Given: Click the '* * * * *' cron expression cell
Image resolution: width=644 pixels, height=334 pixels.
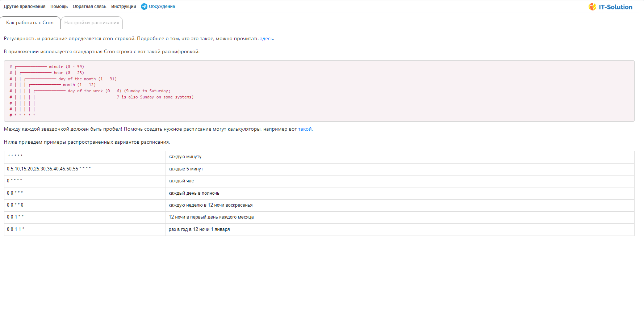Looking at the screenshot, I should [x=85, y=157].
